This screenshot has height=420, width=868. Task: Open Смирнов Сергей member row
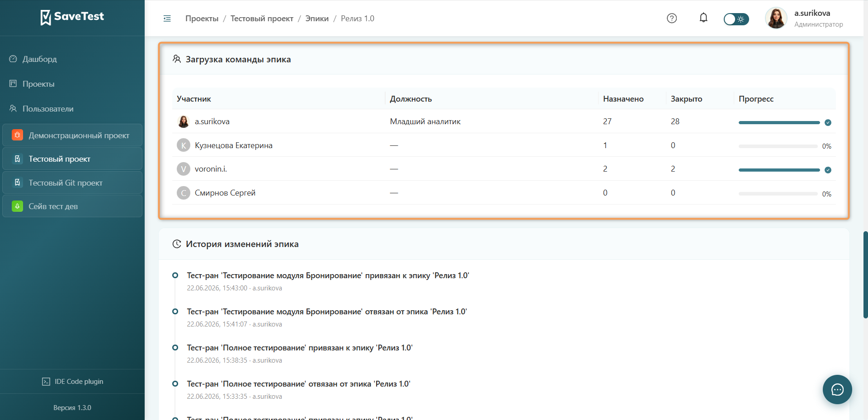(504, 193)
